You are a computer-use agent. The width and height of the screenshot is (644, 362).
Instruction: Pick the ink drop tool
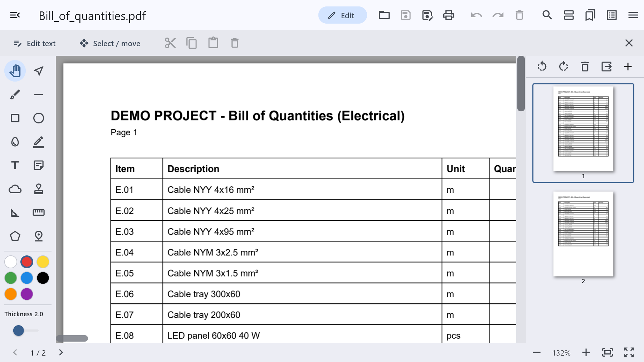[x=15, y=142]
